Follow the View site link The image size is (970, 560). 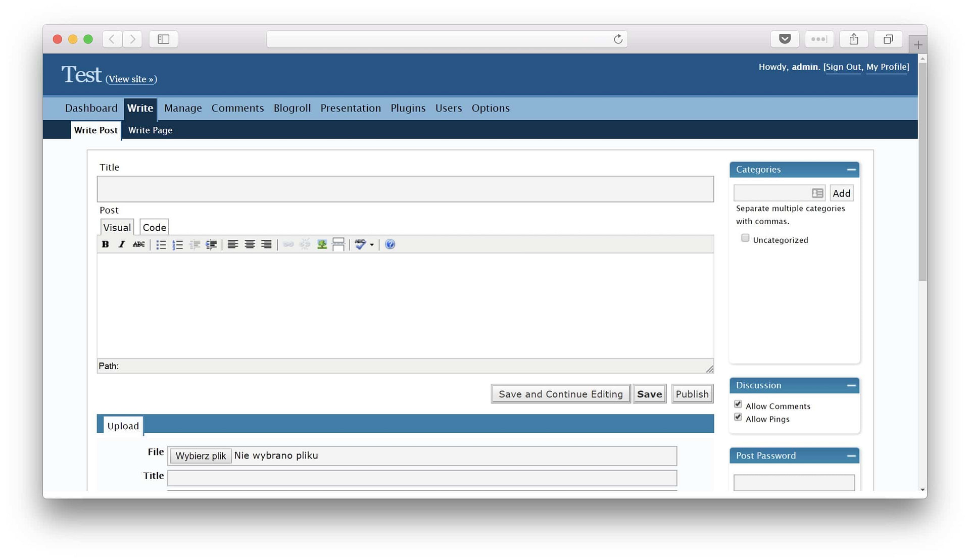click(x=131, y=79)
